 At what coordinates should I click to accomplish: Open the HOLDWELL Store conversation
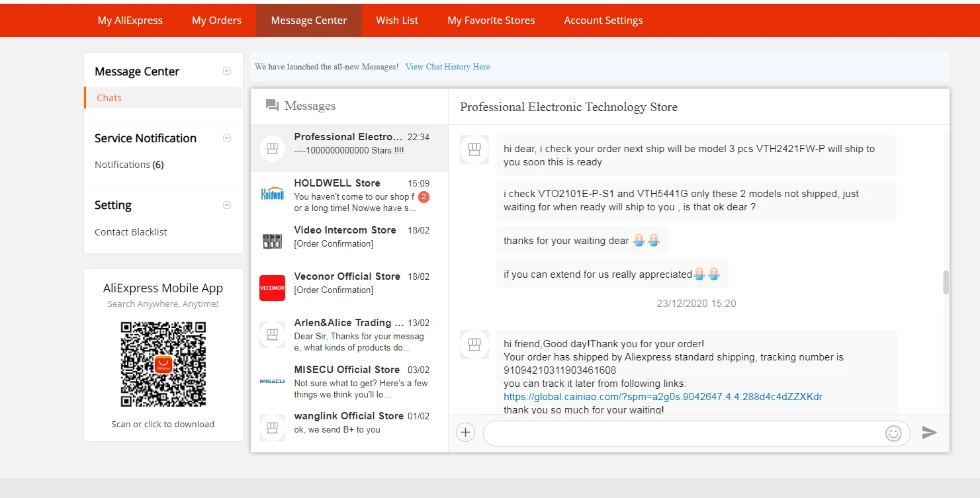pos(349,195)
